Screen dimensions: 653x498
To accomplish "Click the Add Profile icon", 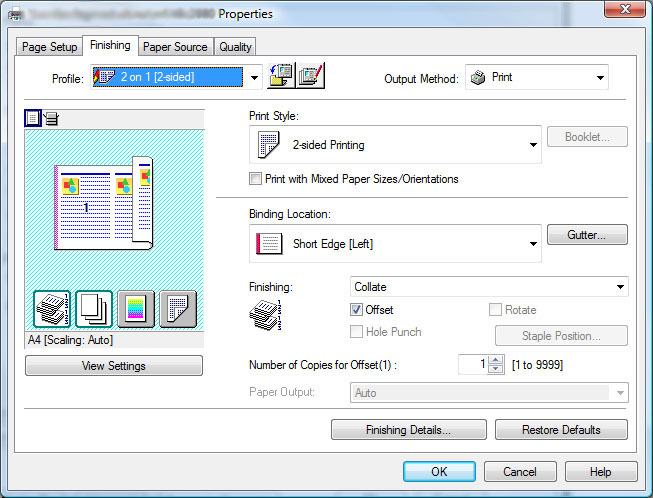I will (281, 75).
